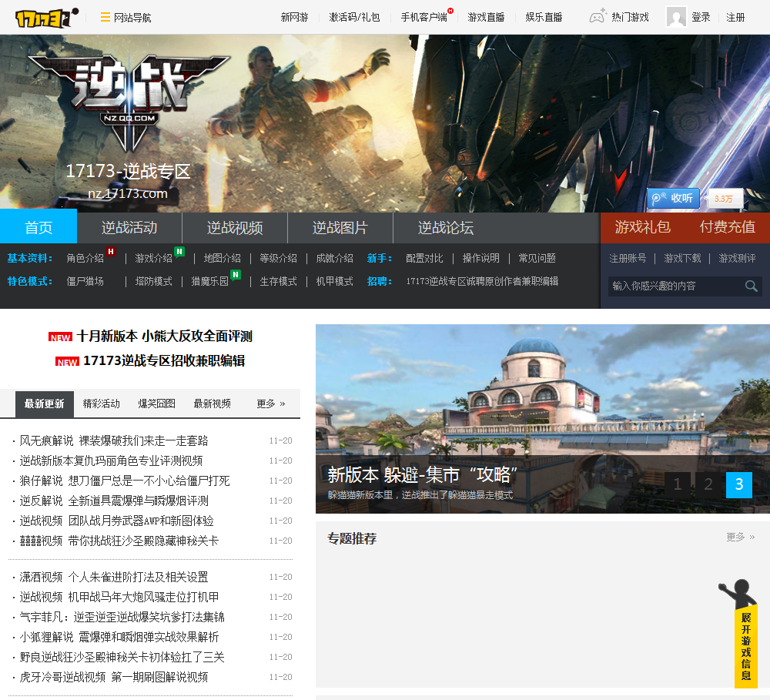Open 猎魔乐园 mode link
This screenshot has height=700, width=770.
(x=209, y=281)
